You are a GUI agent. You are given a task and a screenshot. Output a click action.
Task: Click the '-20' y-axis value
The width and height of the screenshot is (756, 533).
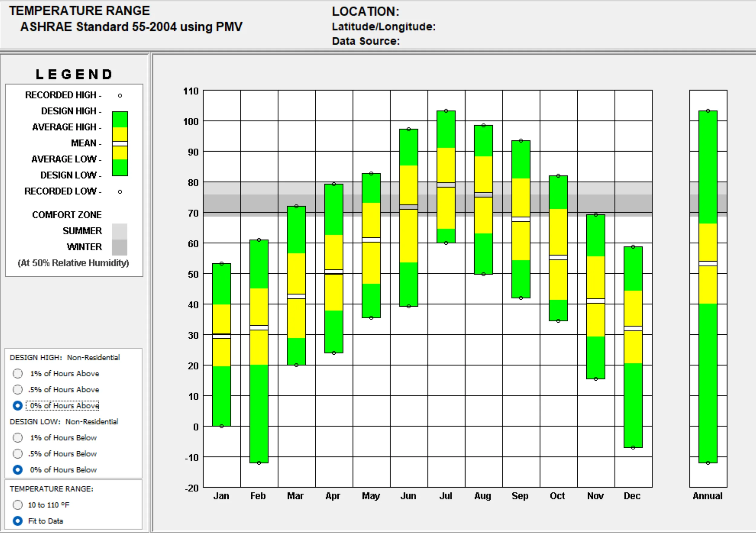tap(192, 488)
